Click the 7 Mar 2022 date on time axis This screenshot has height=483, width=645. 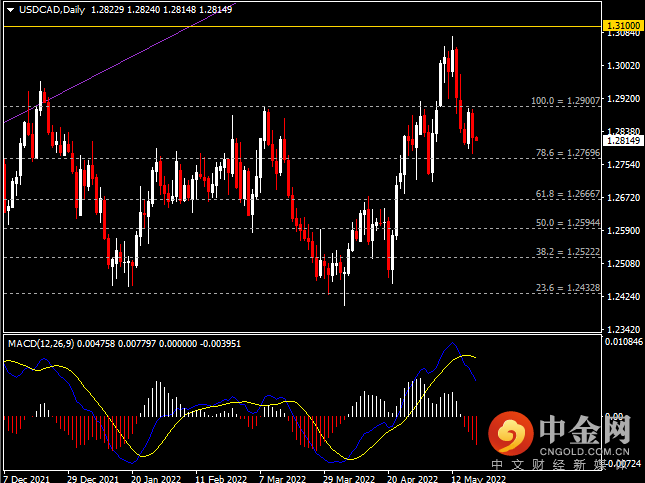282,477
